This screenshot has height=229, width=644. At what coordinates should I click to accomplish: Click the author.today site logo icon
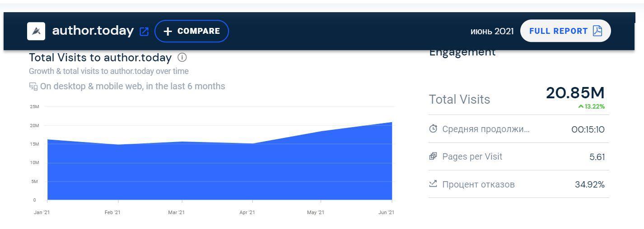point(36,31)
